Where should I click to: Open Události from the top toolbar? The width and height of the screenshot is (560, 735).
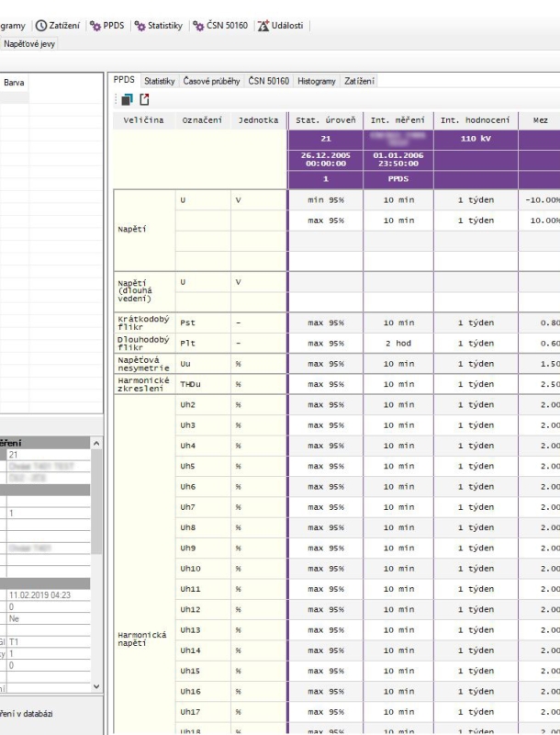point(281,26)
